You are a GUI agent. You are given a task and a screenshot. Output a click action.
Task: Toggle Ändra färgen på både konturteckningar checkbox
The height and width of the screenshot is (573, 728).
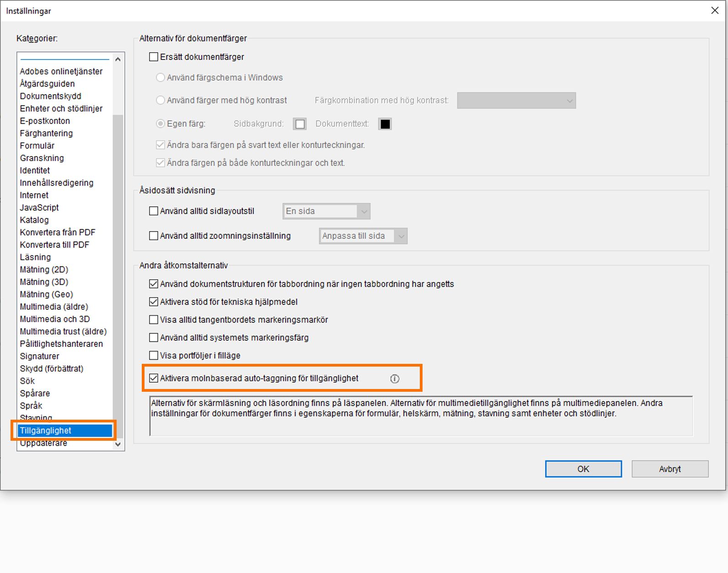pos(161,163)
